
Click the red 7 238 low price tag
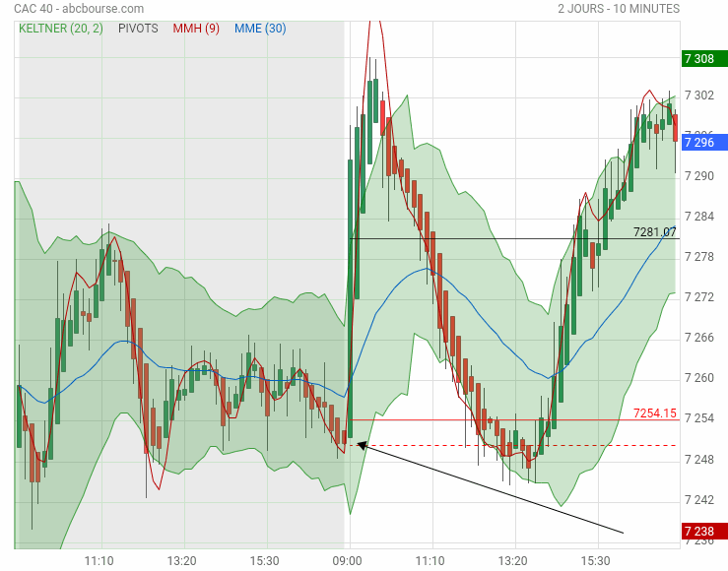704,531
